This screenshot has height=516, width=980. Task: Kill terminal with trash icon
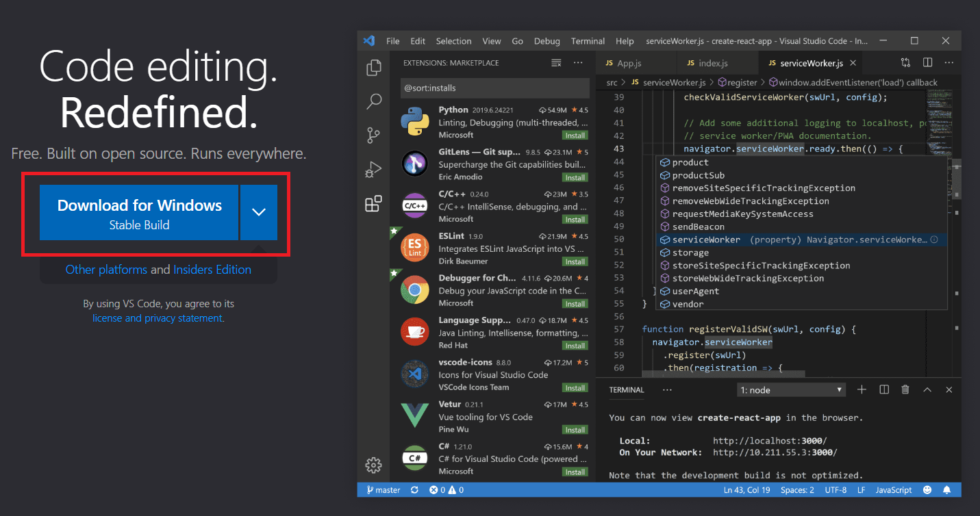(905, 389)
